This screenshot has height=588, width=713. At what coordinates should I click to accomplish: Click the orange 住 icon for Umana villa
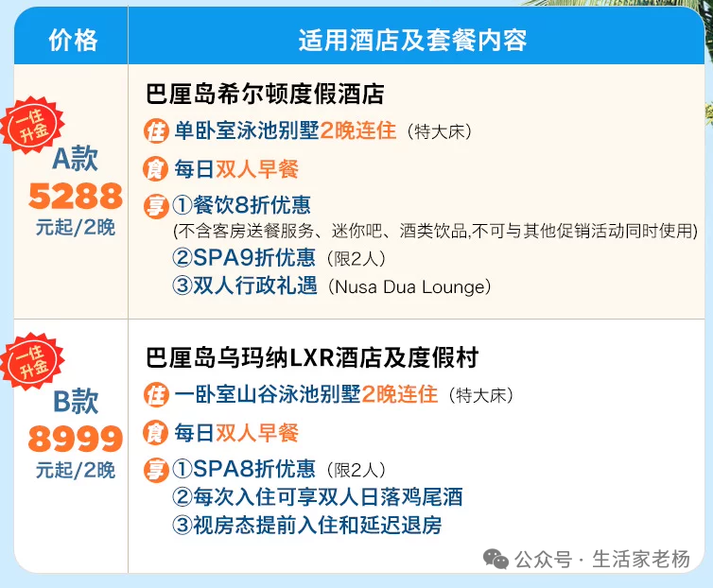coord(156,395)
